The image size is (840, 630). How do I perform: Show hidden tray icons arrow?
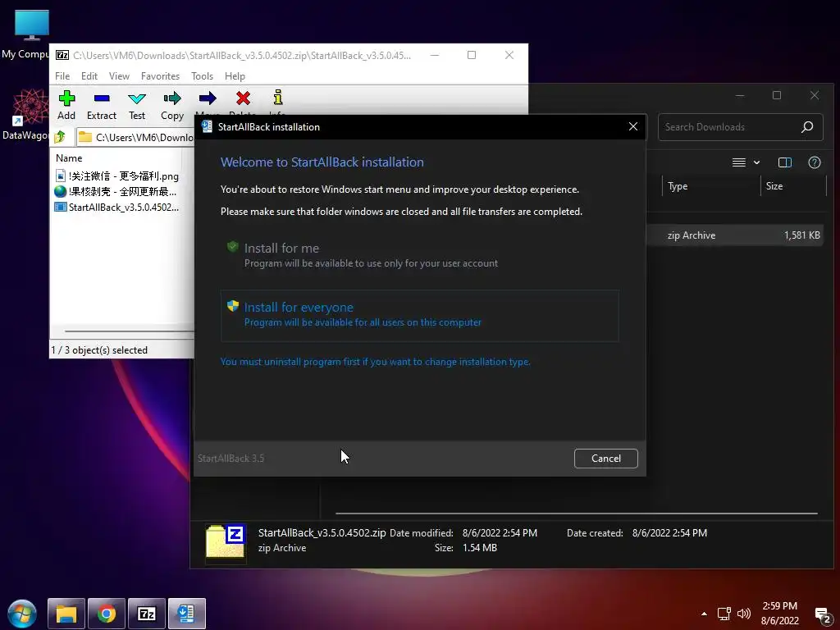(704, 614)
